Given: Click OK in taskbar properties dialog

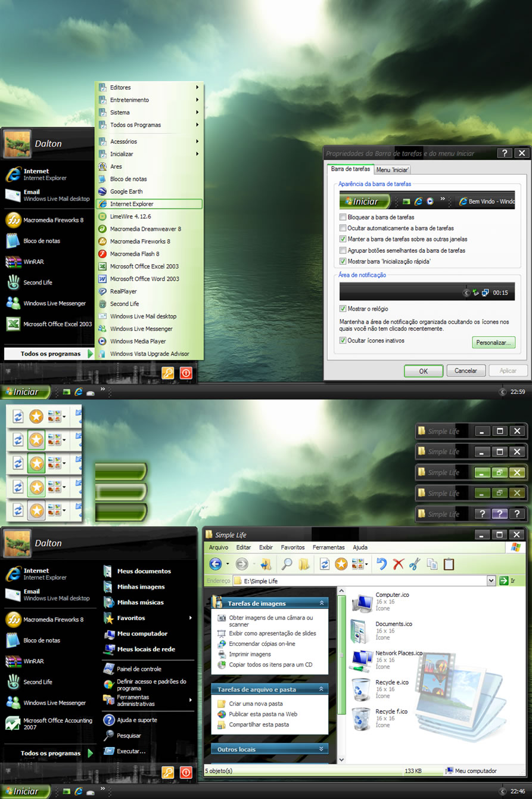Looking at the screenshot, I should coord(424,371).
